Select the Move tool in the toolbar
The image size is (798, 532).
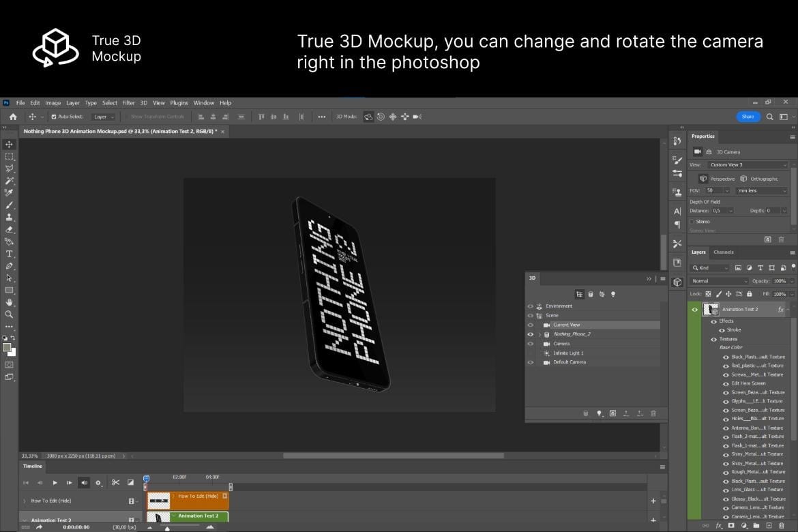click(9, 145)
